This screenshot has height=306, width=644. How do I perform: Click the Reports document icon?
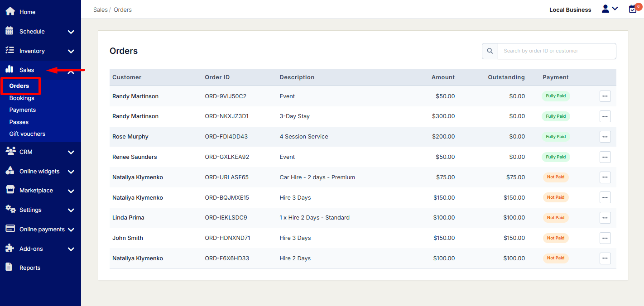(x=9, y=267)
